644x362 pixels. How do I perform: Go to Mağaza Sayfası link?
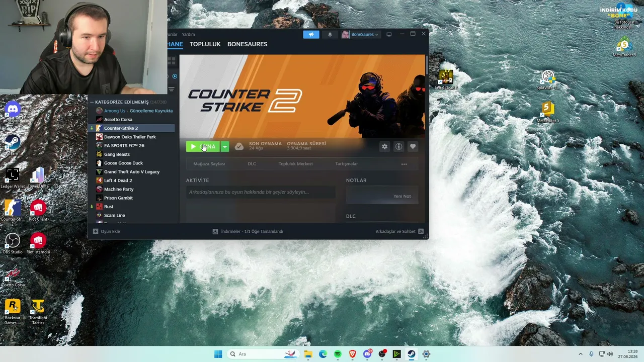point(209,164)
